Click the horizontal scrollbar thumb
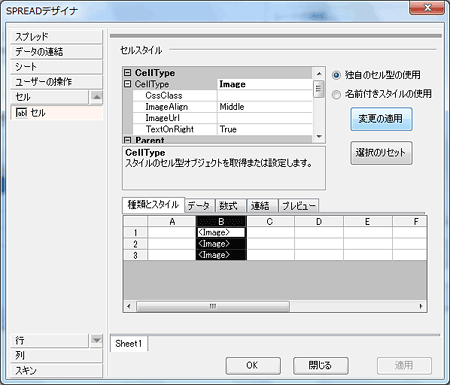450x385 pixels. click(213, 306)
